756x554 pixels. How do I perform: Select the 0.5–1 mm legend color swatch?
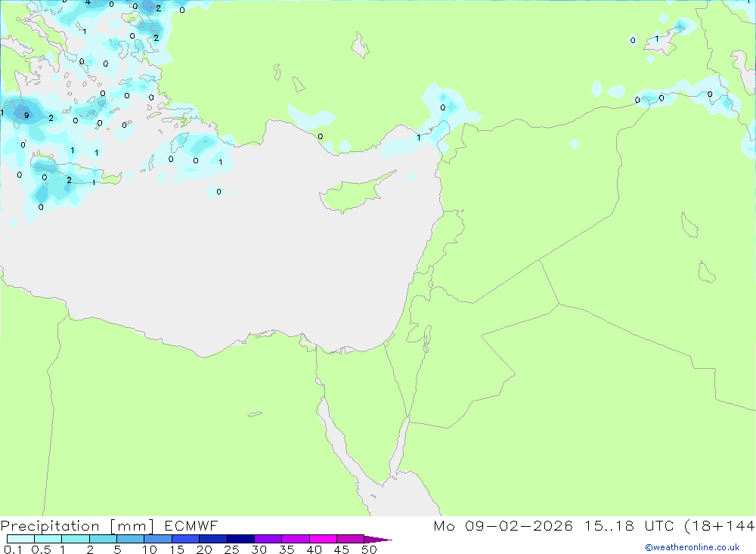point(48,539)
